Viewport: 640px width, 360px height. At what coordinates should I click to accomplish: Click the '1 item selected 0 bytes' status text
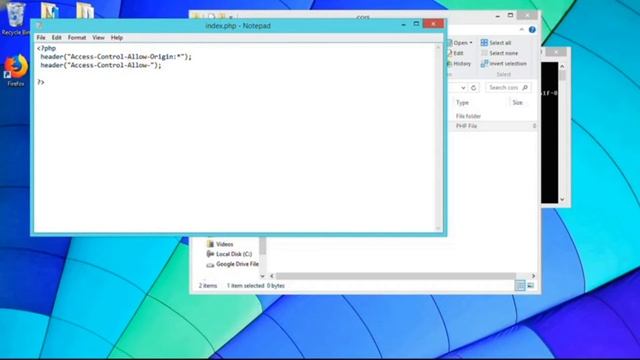point(256,286)
